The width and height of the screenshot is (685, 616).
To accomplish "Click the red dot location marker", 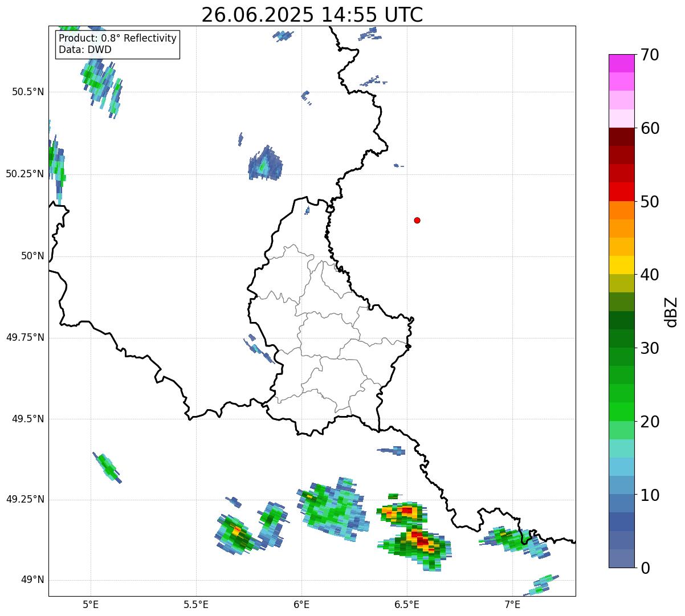I will click(x=417, y=220).
